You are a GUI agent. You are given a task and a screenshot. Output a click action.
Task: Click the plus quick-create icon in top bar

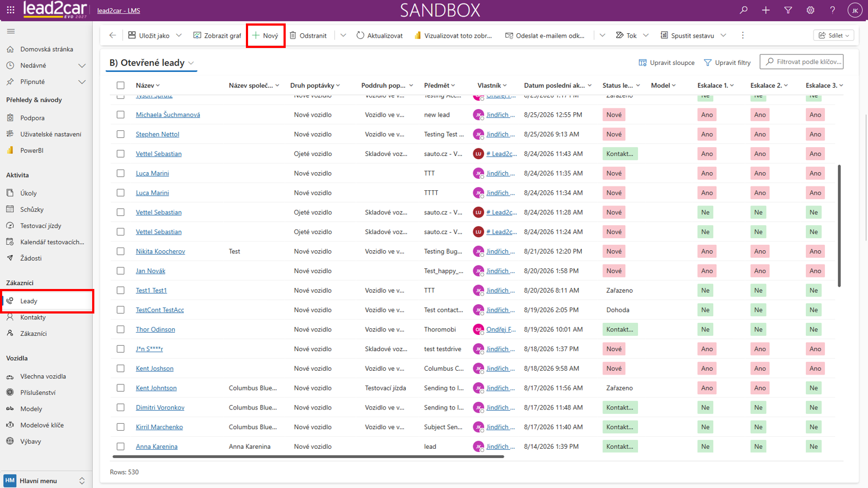pyautogui.click(x=765, y=10)
